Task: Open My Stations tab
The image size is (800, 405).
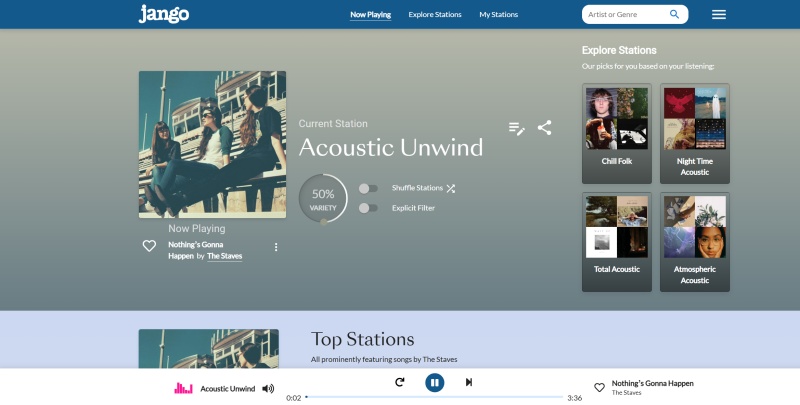Action: click(498, 15)
